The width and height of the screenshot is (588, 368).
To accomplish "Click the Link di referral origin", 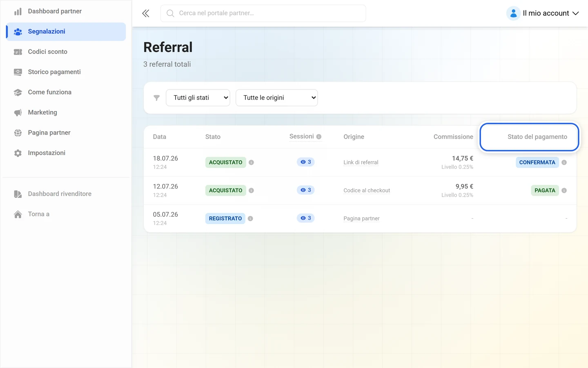I will pos(361,162).
